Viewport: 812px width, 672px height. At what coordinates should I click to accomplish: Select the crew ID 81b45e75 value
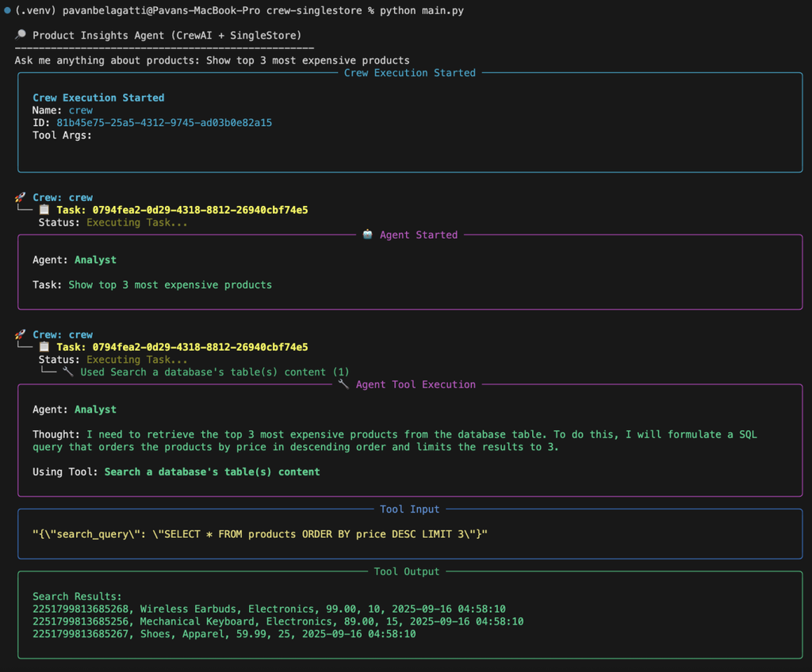(x=164, y=123)
